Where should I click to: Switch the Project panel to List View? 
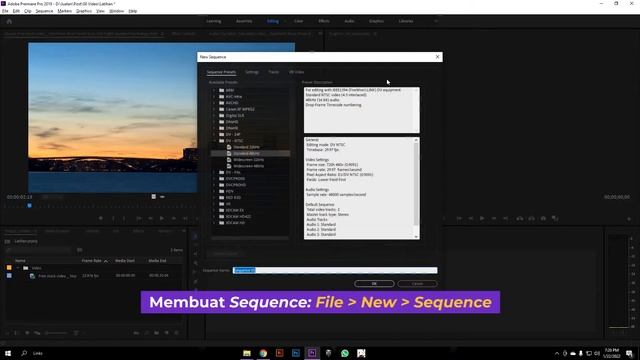(17, 333)
